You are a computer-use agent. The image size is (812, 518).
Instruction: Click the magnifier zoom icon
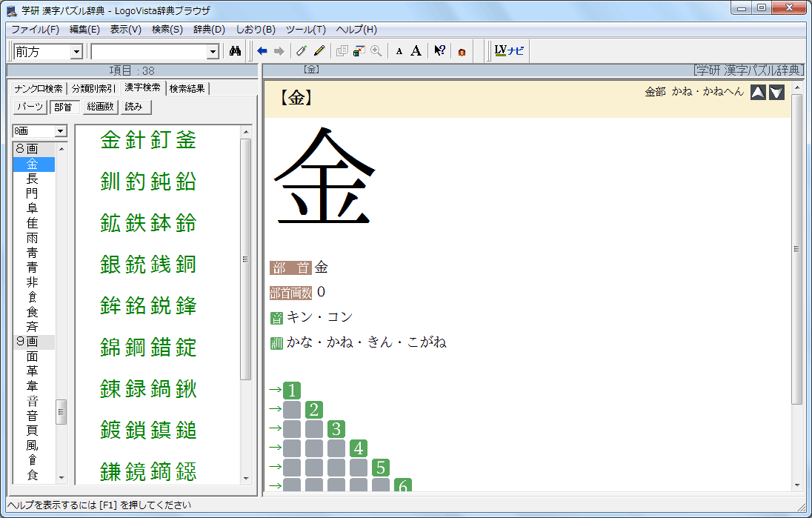click(x=376, y=51)
